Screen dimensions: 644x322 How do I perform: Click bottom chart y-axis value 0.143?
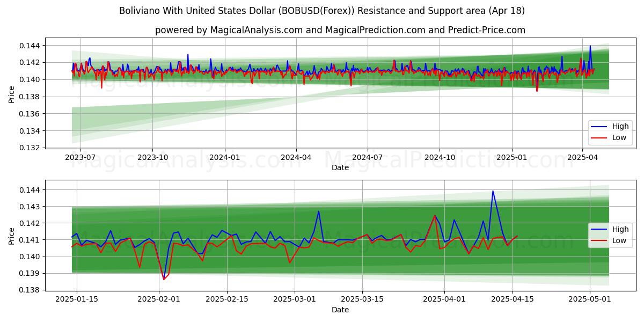tap(30, 207)
